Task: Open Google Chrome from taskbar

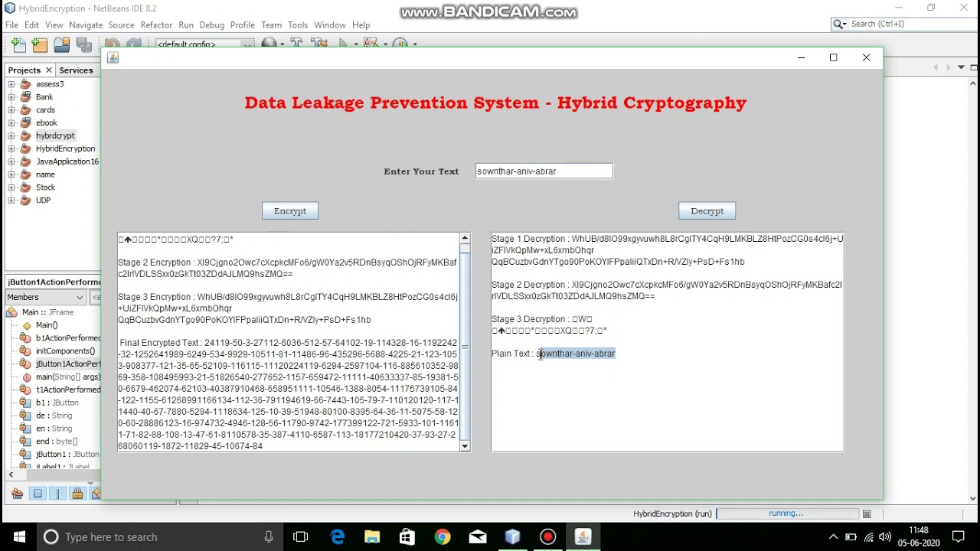Action: pyautogui.click(x=443, y=537)
